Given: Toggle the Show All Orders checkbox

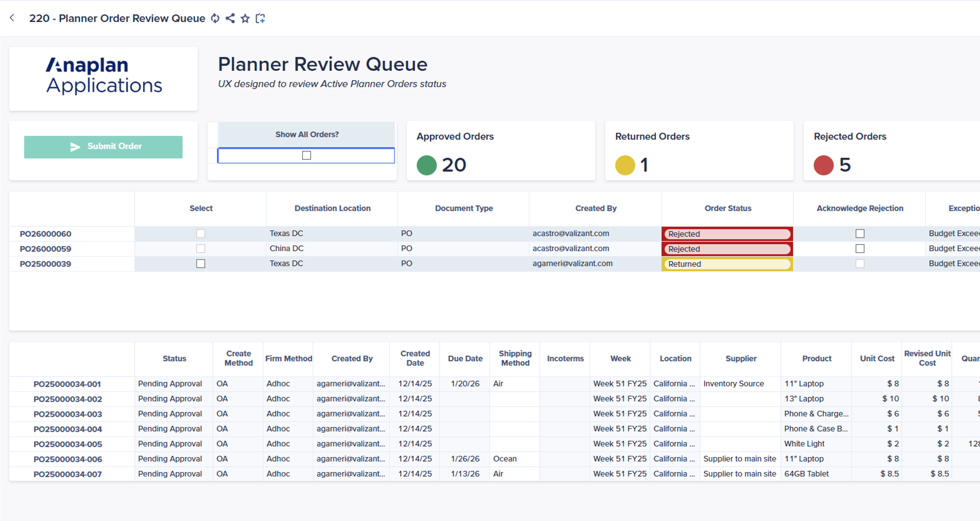Looking at the screenshot, I should [306, 155].
